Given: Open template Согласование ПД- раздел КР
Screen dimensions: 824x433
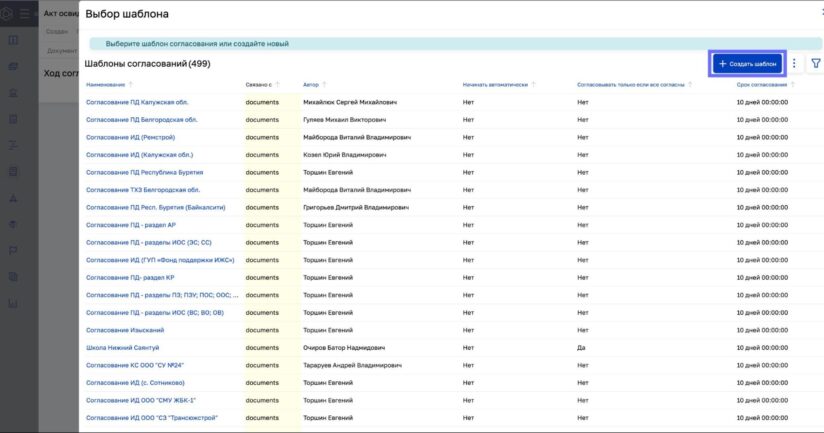Looking at the screenshot, I should pos(130,277).
